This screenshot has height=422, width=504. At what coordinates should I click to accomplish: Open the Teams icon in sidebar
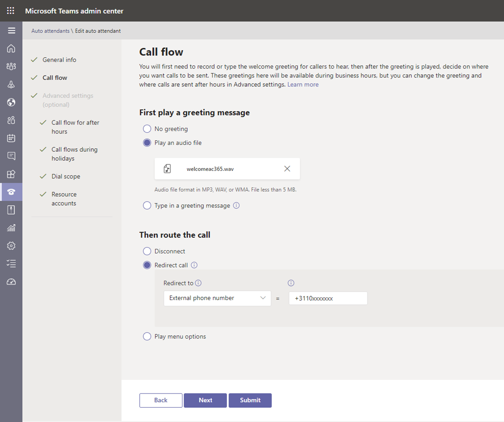point(11,66)
